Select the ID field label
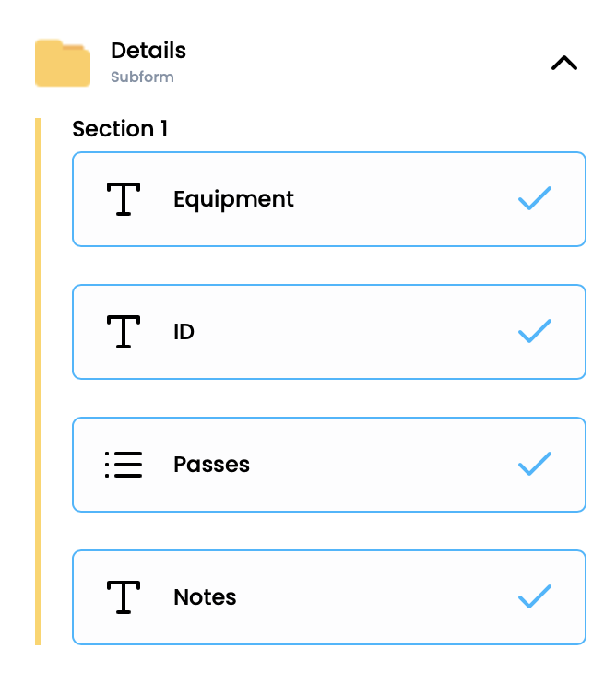This screenshot has height=673, width=616. [x=184, y=332]
